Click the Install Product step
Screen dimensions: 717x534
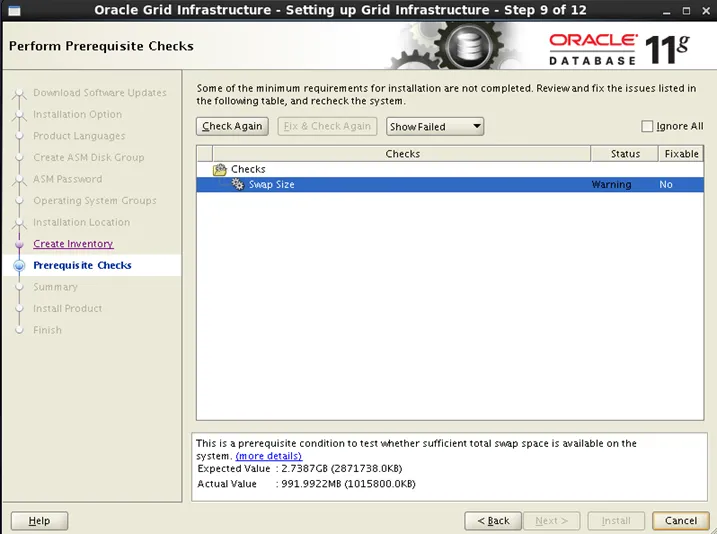pos(68,308)
